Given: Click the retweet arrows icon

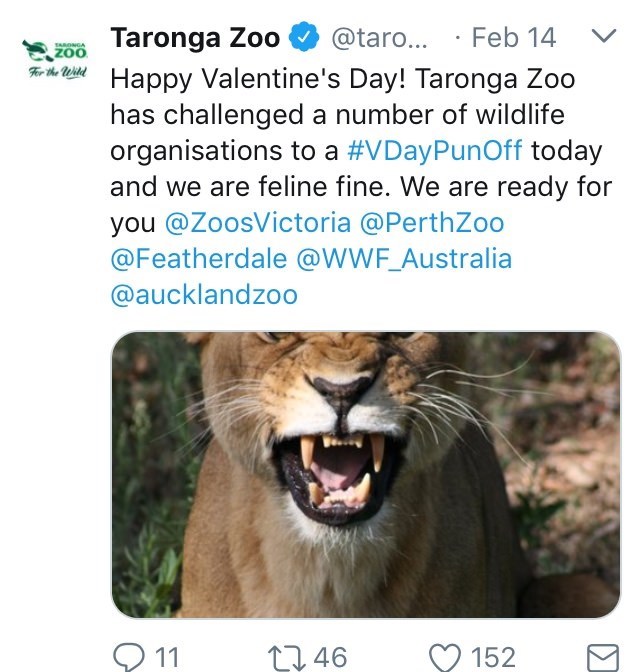Looking at the screenshot, I should click(x=287, y=656).
